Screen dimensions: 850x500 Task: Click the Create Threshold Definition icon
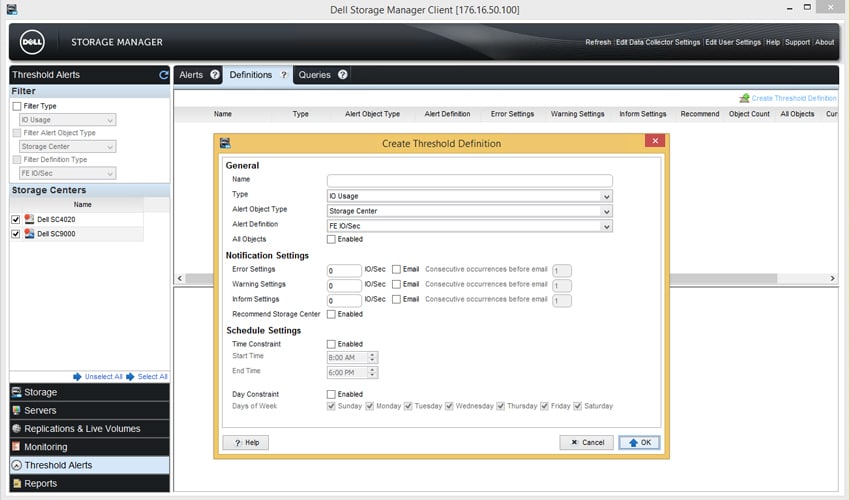click(x=744, y=98)
